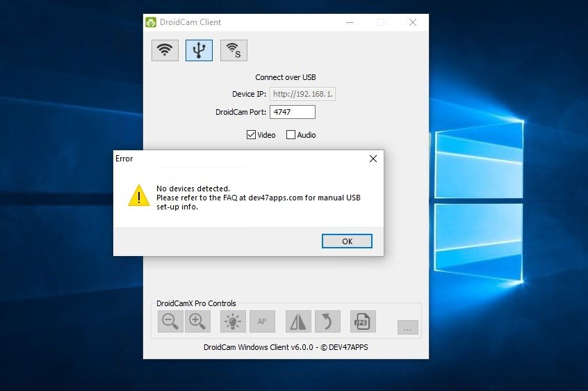
Task: Click the 'DroidCam Client' window title text
Action: [x=190, y=22]
